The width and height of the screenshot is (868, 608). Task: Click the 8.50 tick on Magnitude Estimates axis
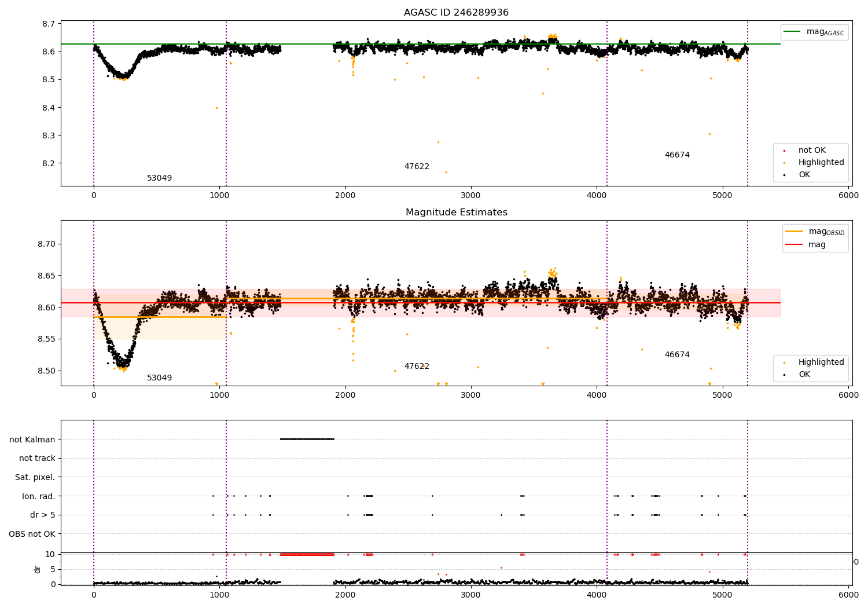[x=46, y=371]
